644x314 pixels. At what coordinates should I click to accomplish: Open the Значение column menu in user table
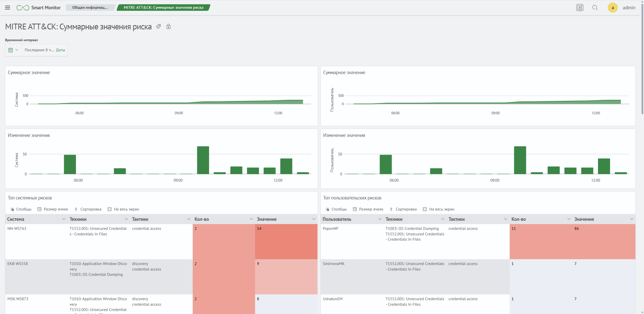tap(631, 219)
